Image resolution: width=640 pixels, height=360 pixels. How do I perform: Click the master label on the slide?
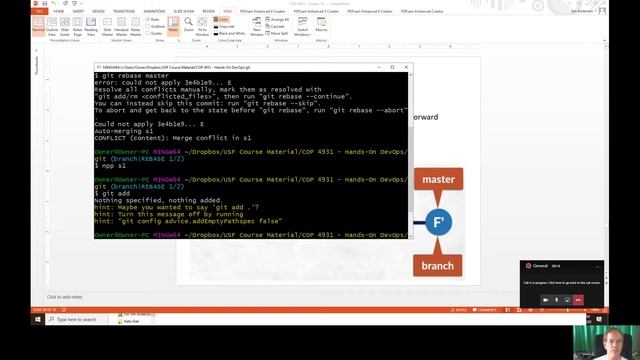[x=438, y=180]
